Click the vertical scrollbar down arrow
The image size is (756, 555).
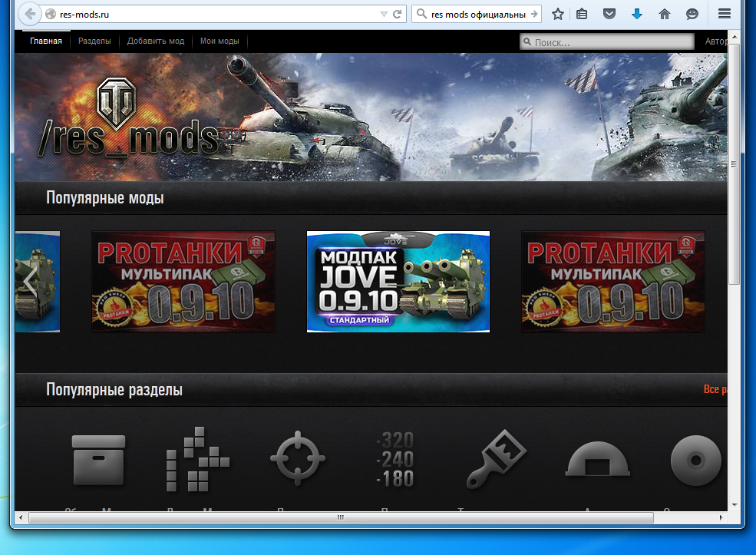coord(735,505)
